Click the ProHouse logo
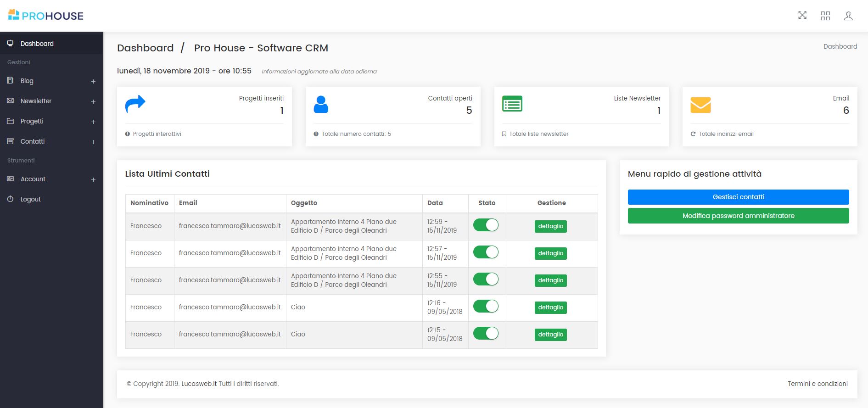Image resolution: width=868 pixels, height=408 pixels. [x=46, y=16]
